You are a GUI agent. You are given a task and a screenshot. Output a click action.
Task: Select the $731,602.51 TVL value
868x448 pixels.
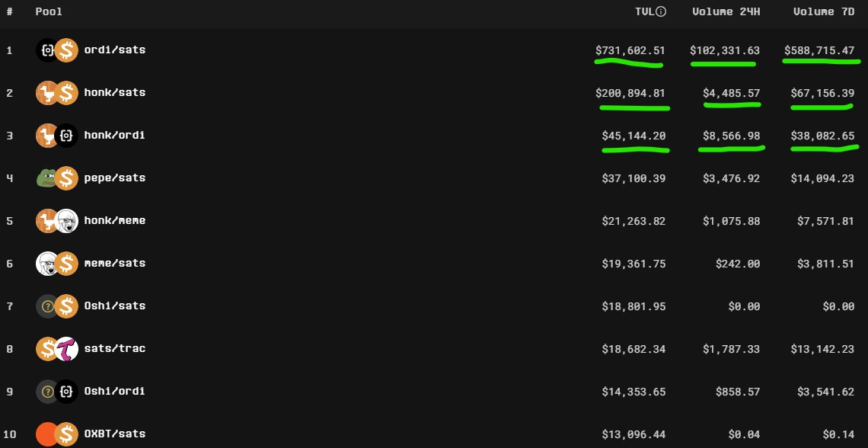pos(629,50)
